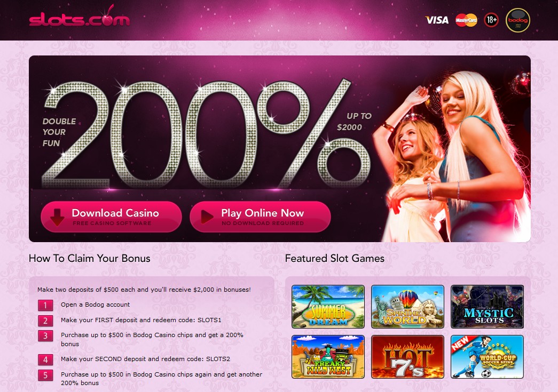This screenshot has width=558, height=392.
Task: Click the step 4 number badge
Action: (45, 359)
